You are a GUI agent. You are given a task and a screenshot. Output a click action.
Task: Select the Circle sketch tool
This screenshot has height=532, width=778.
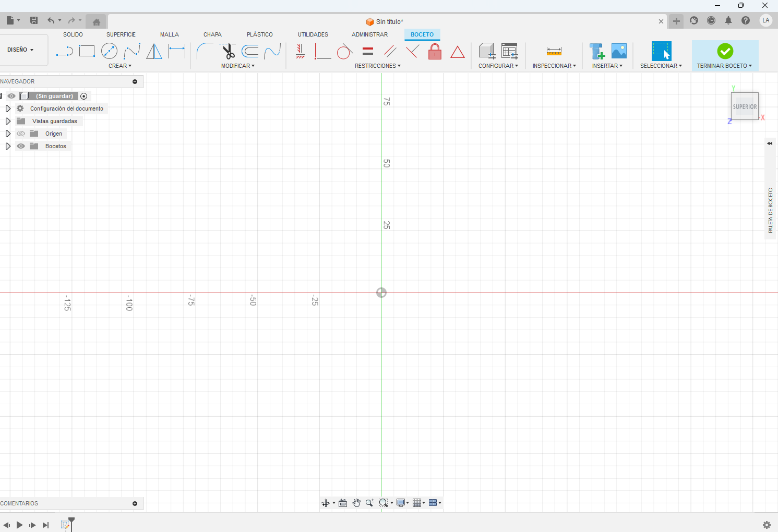point(109,51)
